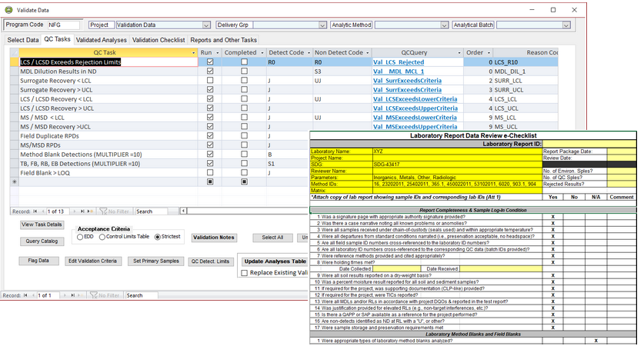Add new blank record in the 1 of 13 navigator
This screenshot has width=644, height=346.
[90, 211]
